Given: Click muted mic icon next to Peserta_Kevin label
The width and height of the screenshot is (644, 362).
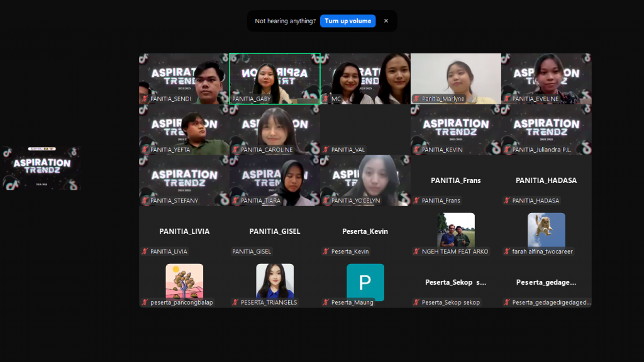Looking at the screenshot, I should [326, 251].
